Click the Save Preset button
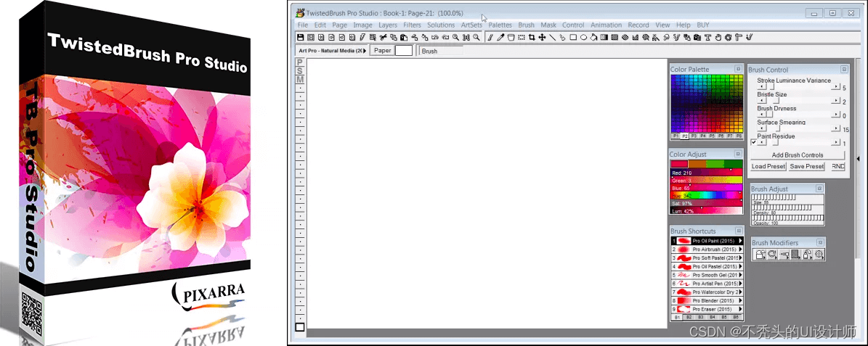 807,166
